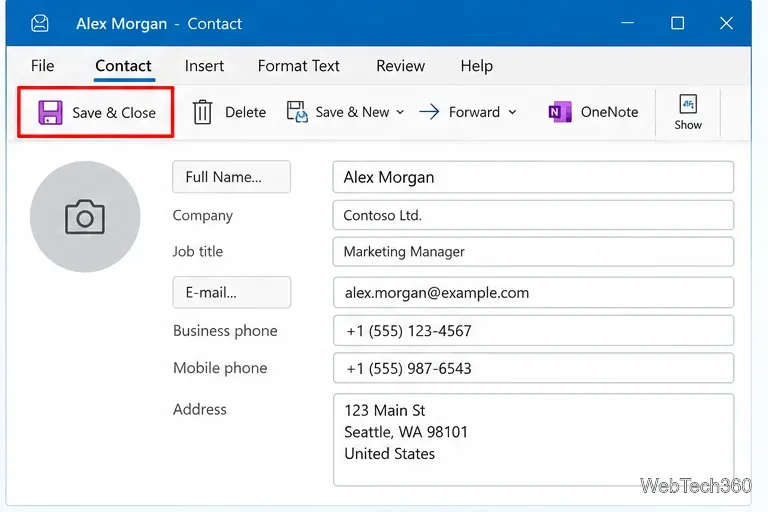Open the File menu

click(x=43, y=66)
